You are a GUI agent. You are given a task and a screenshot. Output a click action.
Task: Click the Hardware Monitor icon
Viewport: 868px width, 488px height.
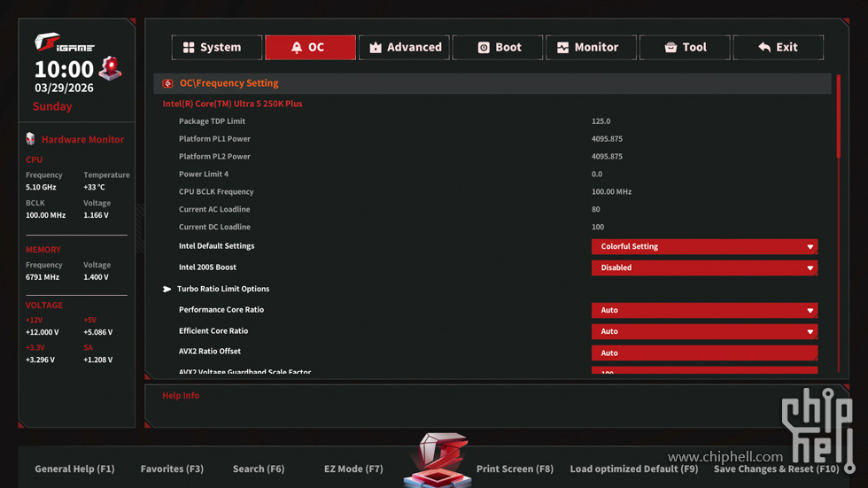pyautogui.click(x=30, y=139)
